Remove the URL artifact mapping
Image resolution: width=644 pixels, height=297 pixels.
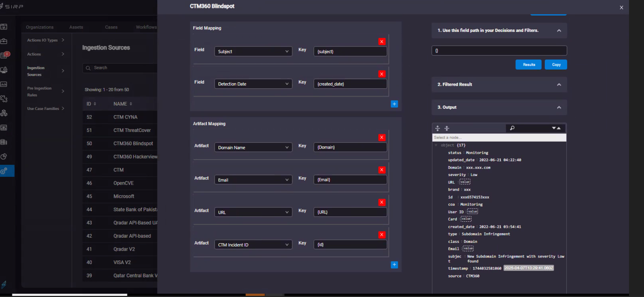382,202
